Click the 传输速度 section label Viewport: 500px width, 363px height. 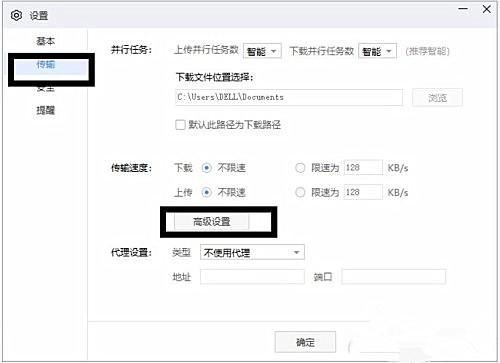(131, 168)
